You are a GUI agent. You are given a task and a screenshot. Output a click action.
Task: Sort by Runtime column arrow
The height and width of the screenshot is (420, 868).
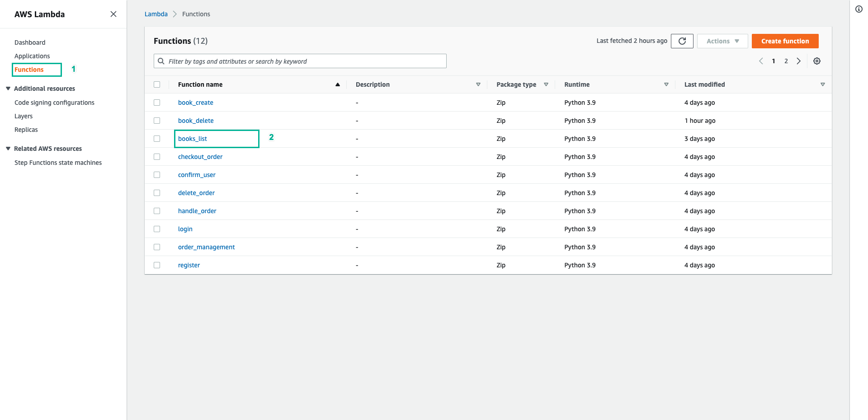coord(666,84)
